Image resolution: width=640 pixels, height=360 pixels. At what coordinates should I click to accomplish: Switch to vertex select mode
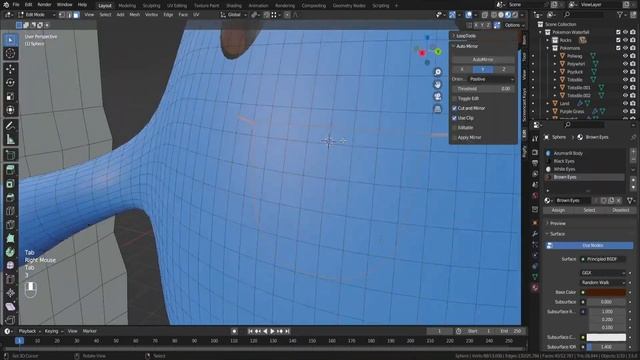(x=62, y=15)
